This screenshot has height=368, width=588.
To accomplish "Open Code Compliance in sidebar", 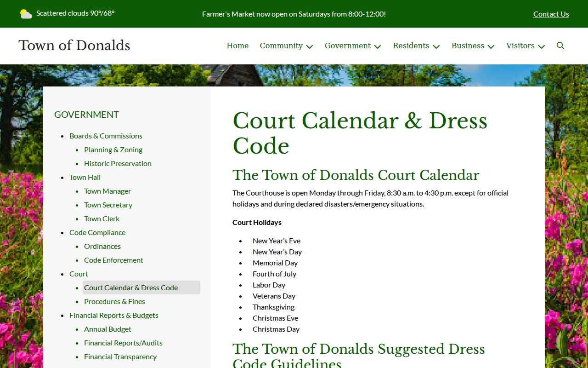I will 97,232.
